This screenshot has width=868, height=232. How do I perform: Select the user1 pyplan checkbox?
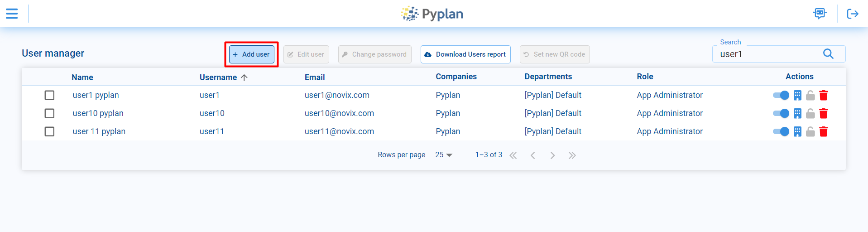(x=49, y=95)
